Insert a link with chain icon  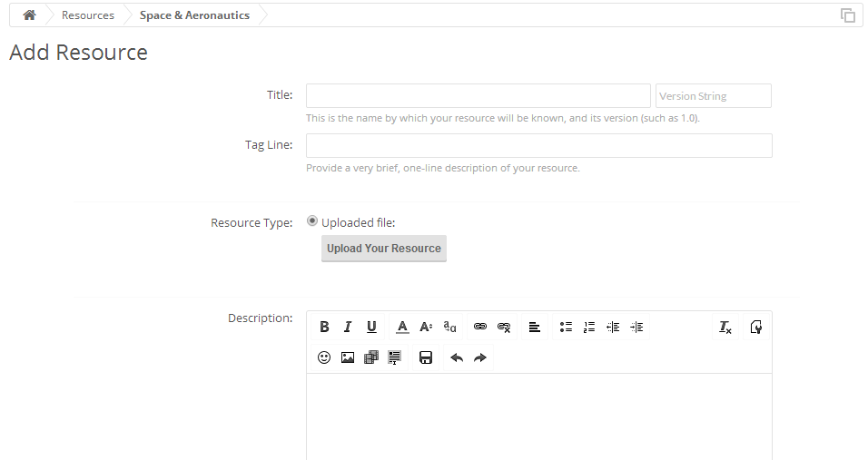pos(480,327)
